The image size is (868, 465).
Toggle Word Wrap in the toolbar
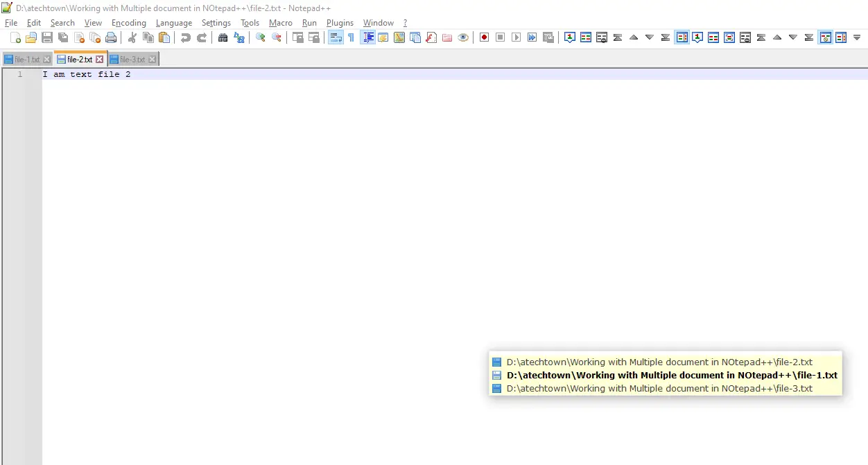(x=336, y=37)
